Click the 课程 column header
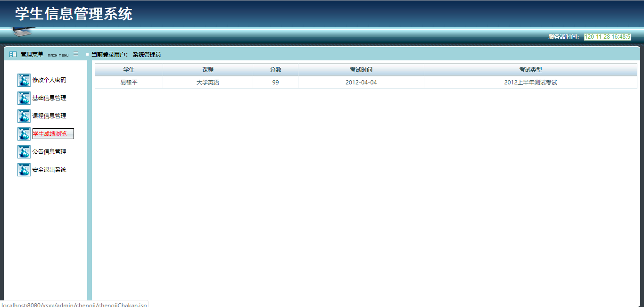This screenshot has width=644, height=307. 208,70
